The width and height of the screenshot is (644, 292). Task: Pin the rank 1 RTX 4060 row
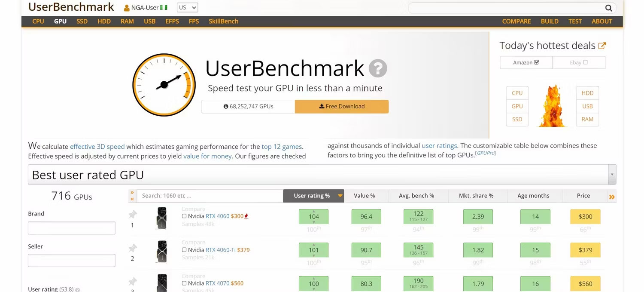click(x=133, y=213)
